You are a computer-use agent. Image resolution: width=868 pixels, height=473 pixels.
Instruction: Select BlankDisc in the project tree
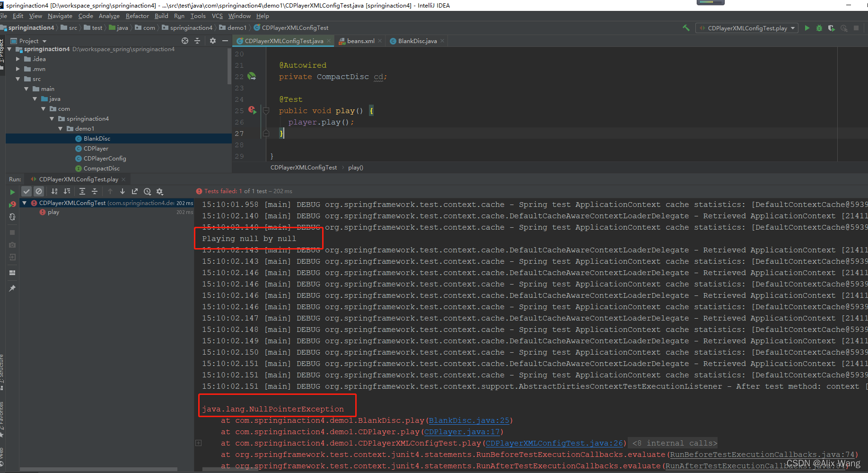pos(97,139)
